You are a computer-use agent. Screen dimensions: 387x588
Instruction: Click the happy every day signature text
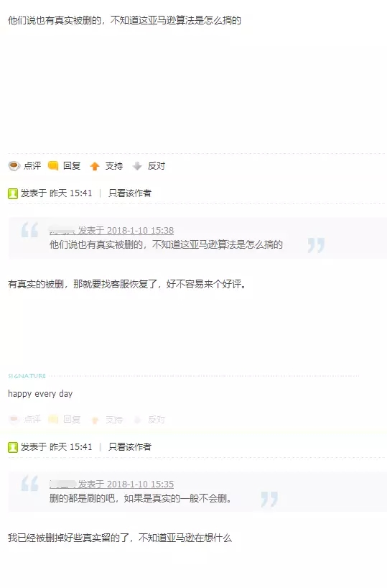click(x=40, y=394)
